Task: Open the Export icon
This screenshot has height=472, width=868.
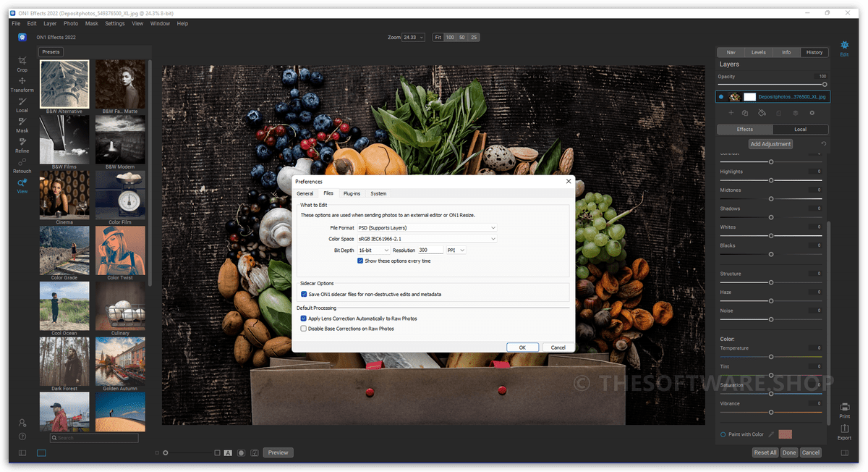Action: pos(844,432)
